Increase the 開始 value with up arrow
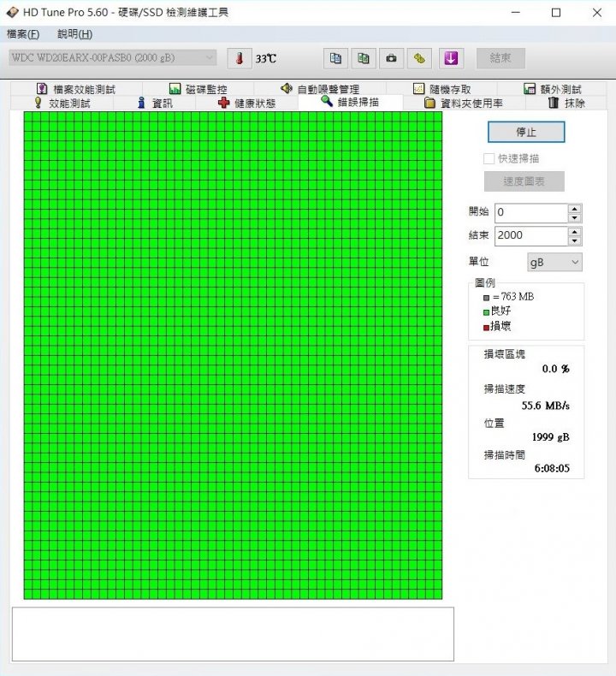This screenshot has width=616, height=676. tap(575, 209)
